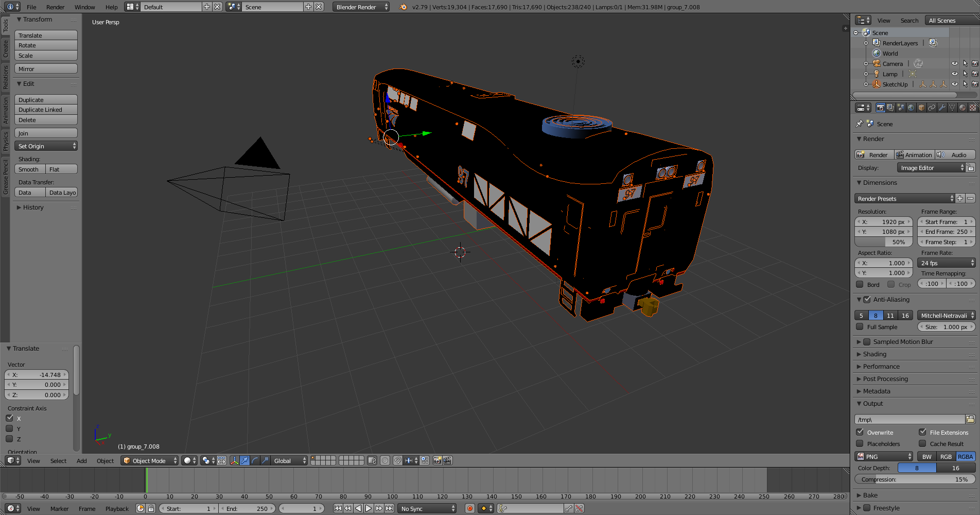The image size is (980, 515).
Task: Open the Select menu in 3D view header
Action: point(58,461)
